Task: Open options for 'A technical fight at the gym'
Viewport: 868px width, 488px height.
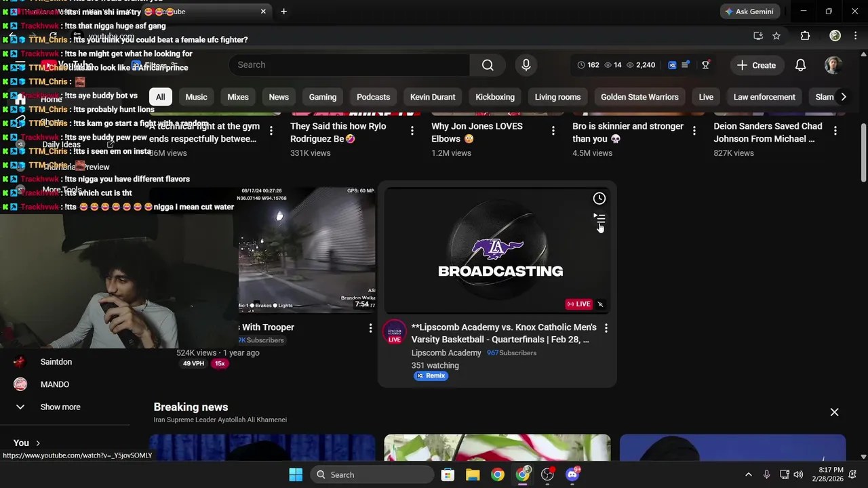Action: (x=271, y=131)
